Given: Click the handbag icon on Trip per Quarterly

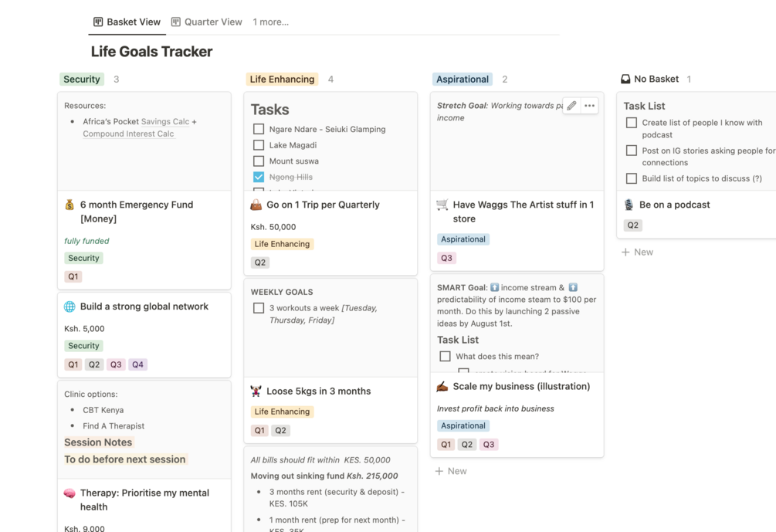Looking at the screenshot, I should 256,205.
